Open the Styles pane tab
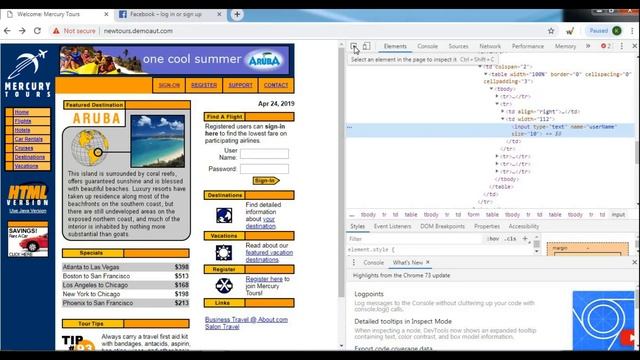Screen dimensions: 640x360 point(358,227)
